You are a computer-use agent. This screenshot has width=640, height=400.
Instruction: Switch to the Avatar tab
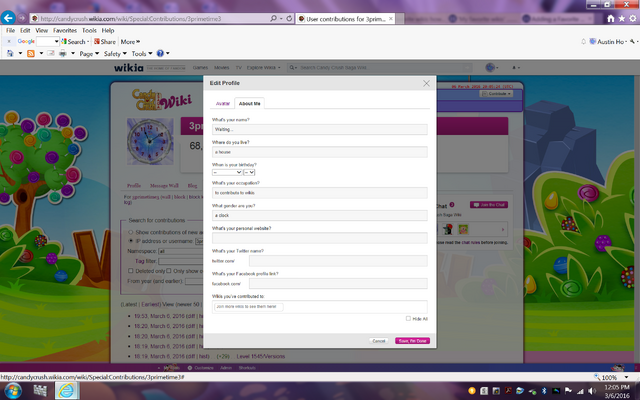(x=222, y=104)
